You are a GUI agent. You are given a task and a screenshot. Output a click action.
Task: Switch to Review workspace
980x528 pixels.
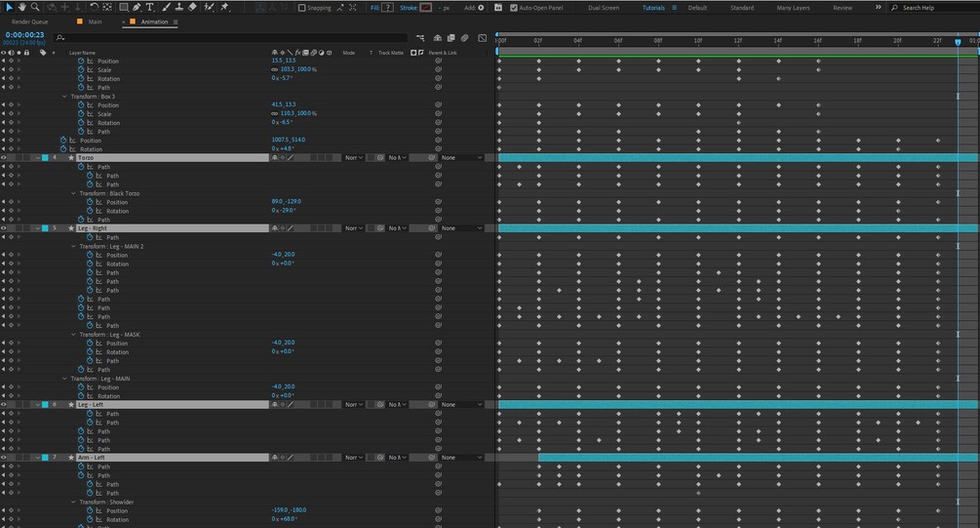[x=843, y=8]
